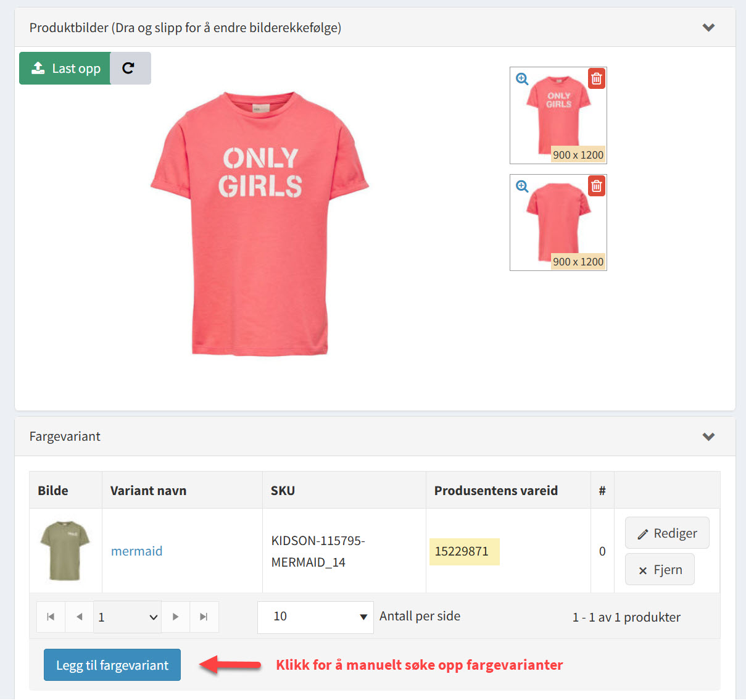The width and height of the screenshot is (746, 700).
Task: Delete the second product image thumbnail
Action: point(596,186)
